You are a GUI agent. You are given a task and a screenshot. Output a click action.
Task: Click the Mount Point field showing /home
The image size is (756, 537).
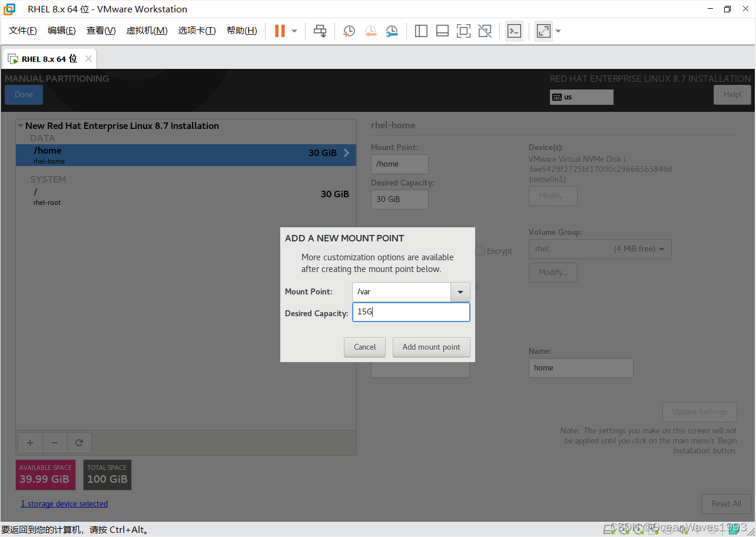tap(400, 164)
